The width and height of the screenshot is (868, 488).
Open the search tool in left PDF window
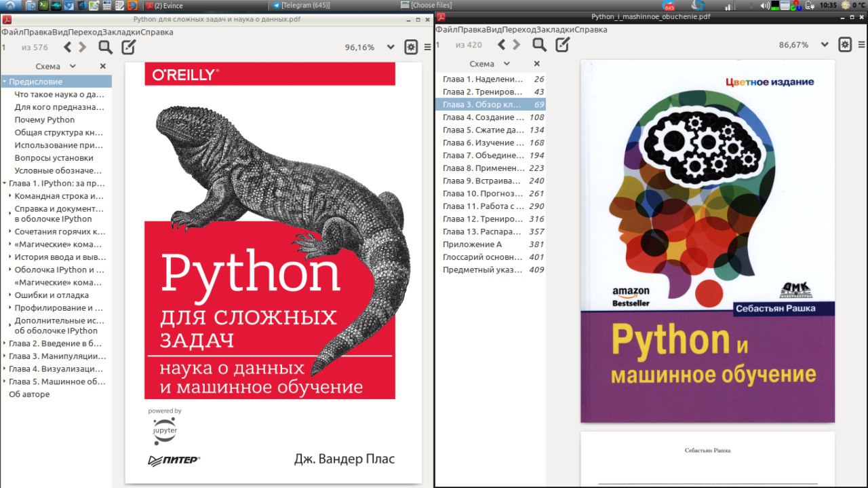tap(105, 47)
